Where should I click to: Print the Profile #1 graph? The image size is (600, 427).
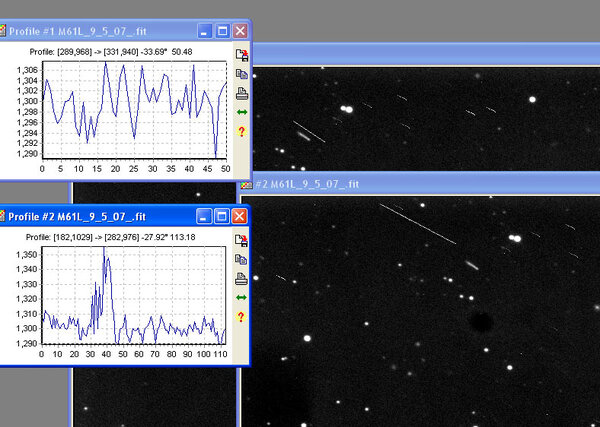tap(242, 93)
